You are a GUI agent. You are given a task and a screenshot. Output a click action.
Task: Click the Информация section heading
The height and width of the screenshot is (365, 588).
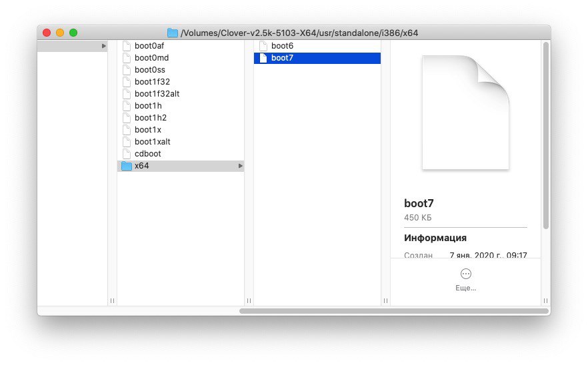point(435,238)
